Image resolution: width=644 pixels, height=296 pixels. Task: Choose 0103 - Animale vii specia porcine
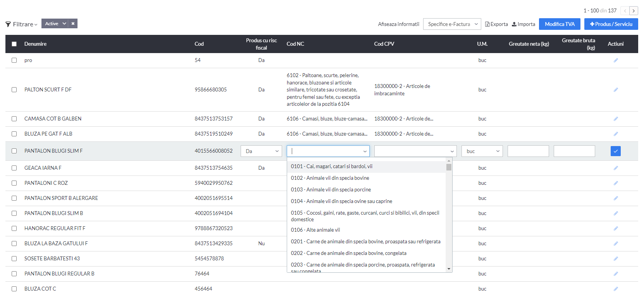[366, 190]
